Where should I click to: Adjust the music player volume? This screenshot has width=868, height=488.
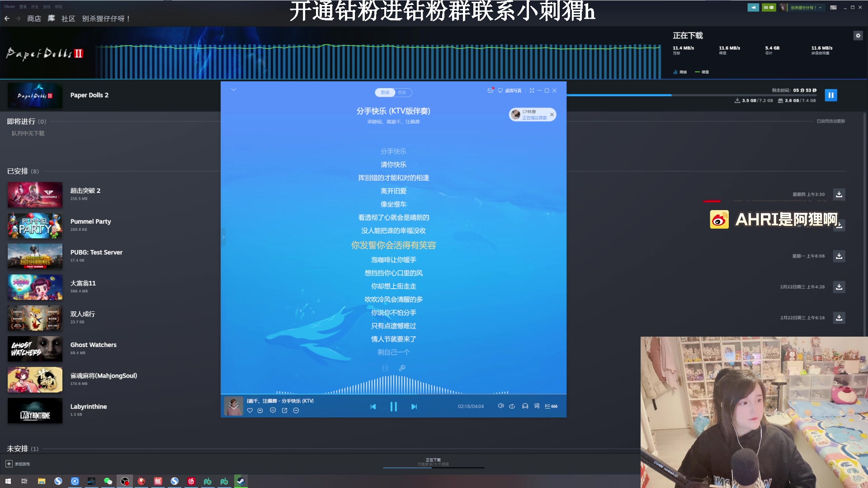[x=500, y=406]
